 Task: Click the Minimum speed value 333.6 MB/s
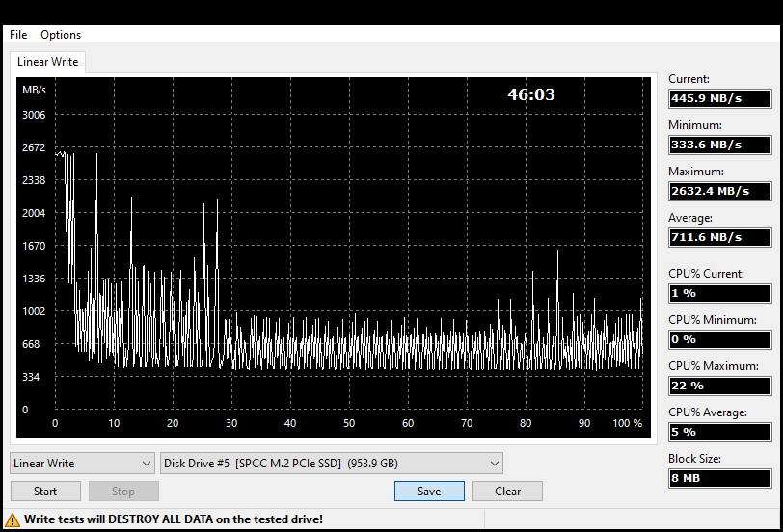coord(720,145)
